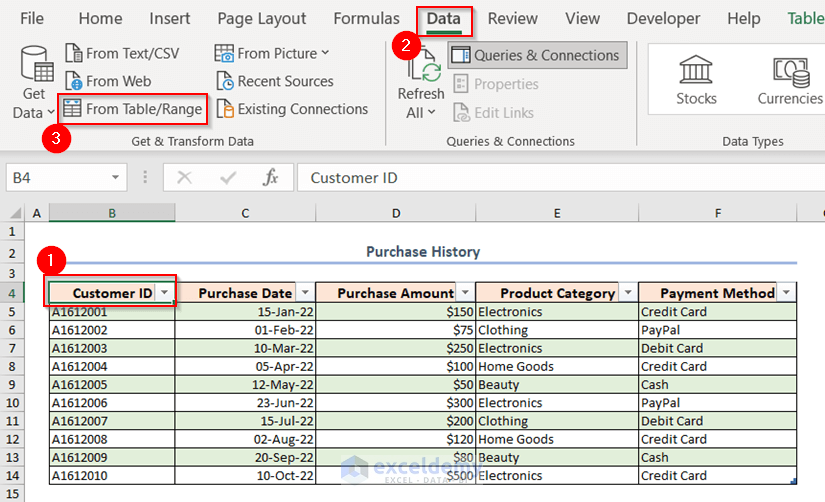Open the Page Layout tab
The width and height of the screenshot is (825, 502).
point(262,18)
